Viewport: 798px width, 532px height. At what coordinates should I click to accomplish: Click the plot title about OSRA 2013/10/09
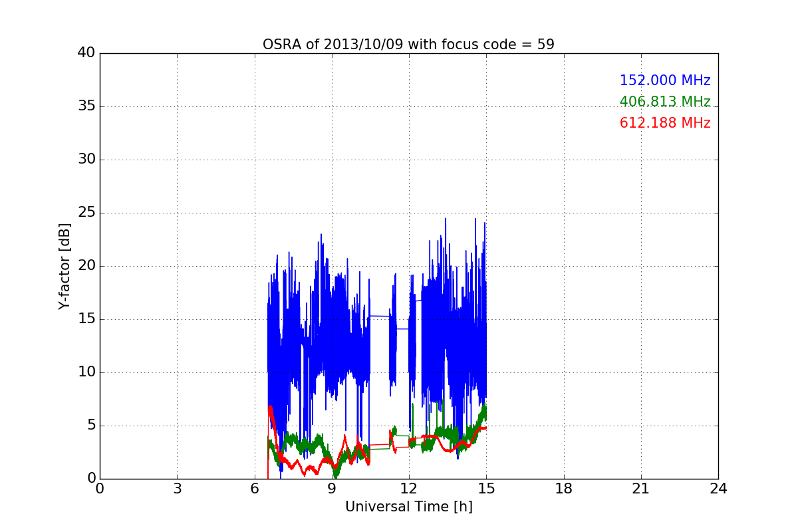coord(408,45)
